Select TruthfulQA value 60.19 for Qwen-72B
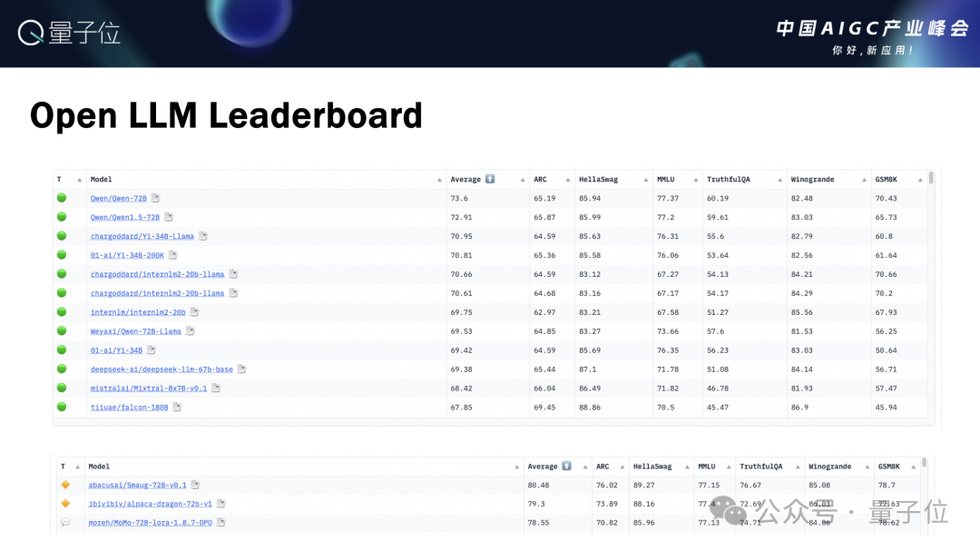Image resolution: width=980 pixels, height=551 pixels. 718,198
